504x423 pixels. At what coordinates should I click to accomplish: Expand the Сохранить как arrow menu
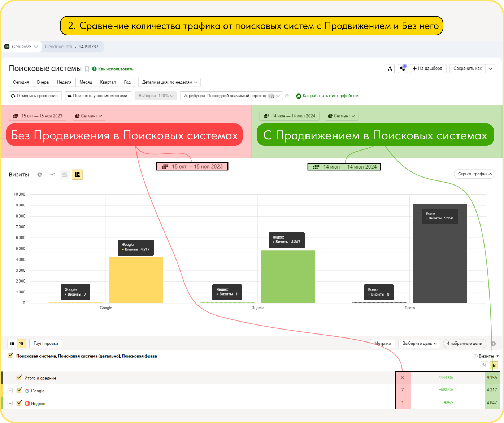tap(490, 69)
